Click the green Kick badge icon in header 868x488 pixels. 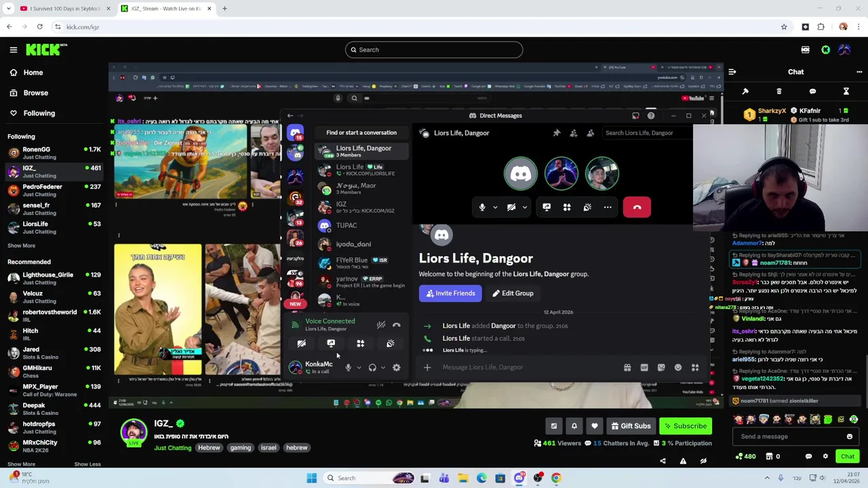pos(825,49)
